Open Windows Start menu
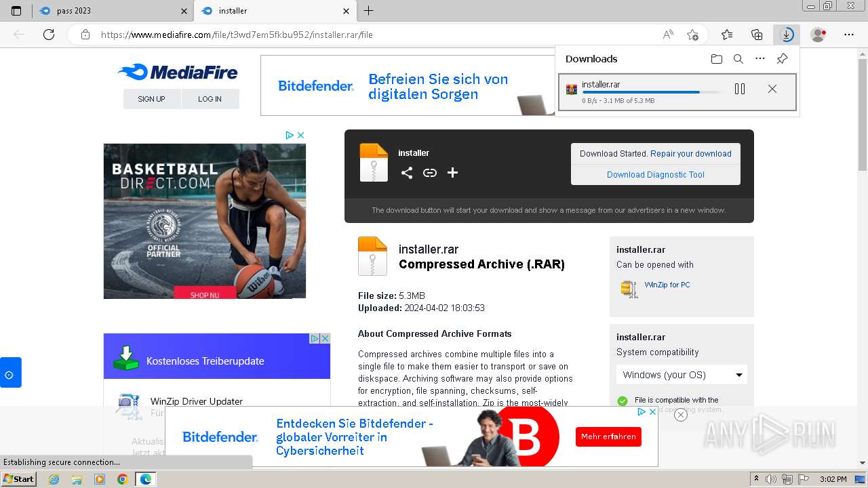The height and width of the screenshot is (488, 868). coord(19,479)
